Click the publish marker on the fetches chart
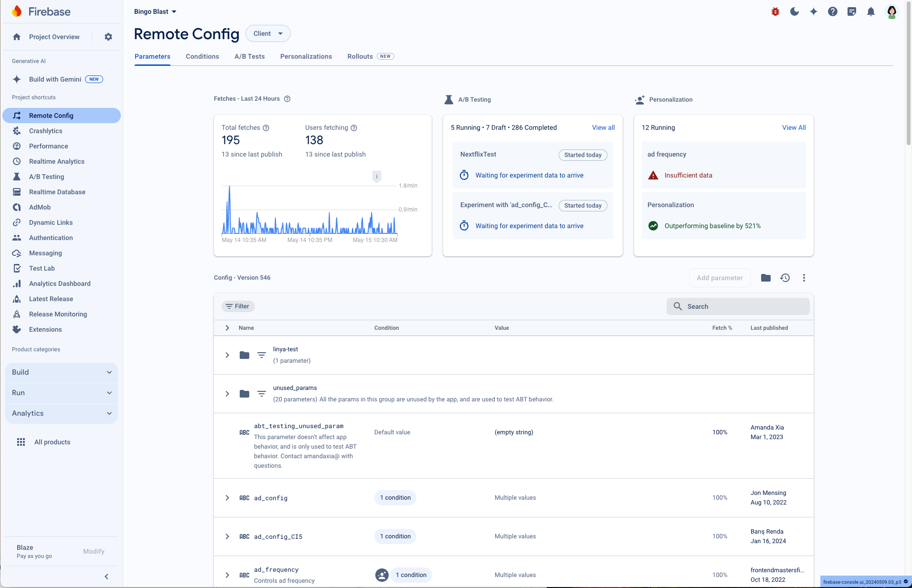The width and height of the screenshot is (912, 588). (x=377, y=177)
